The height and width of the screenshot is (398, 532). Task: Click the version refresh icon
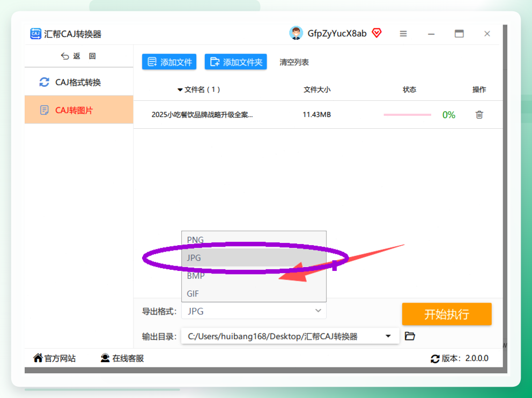(435, 359)
